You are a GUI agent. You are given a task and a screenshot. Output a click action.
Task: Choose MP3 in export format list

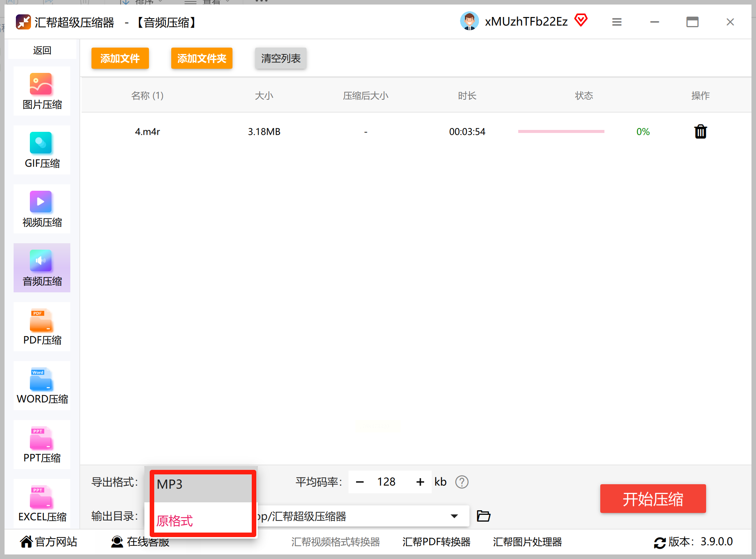203,485
